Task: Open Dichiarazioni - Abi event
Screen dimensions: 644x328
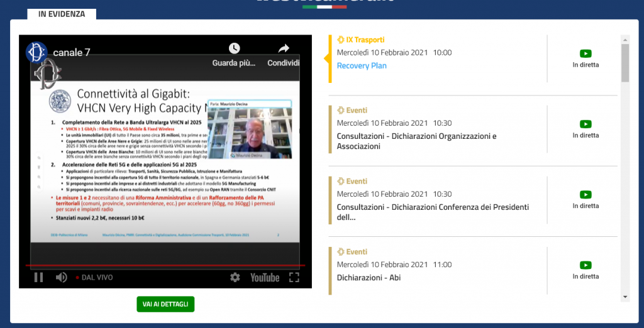Action: pos(369,278)
